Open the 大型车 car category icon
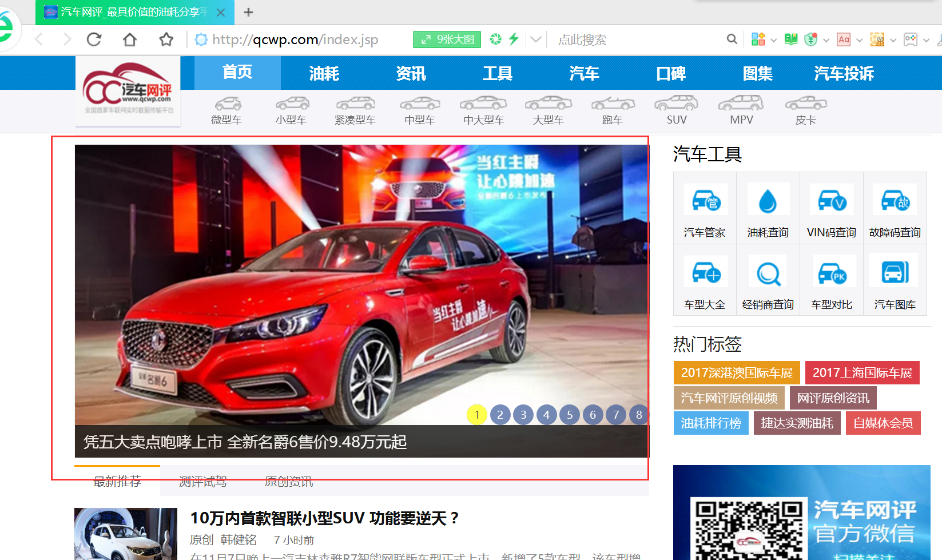 click(548, 104)
